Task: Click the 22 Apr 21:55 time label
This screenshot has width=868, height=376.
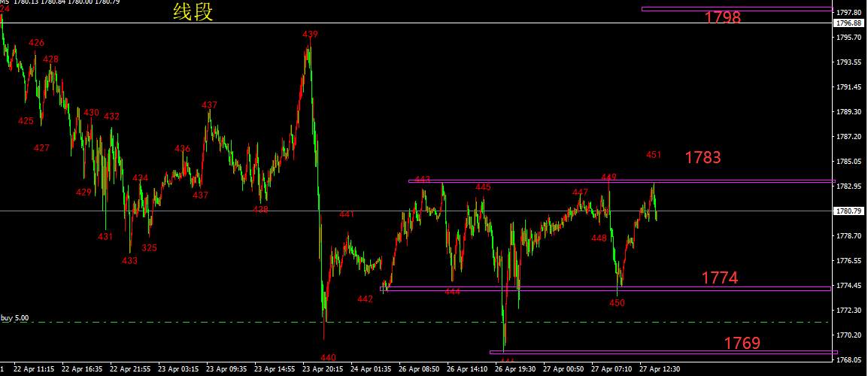Action: click(x=131, y=368)
